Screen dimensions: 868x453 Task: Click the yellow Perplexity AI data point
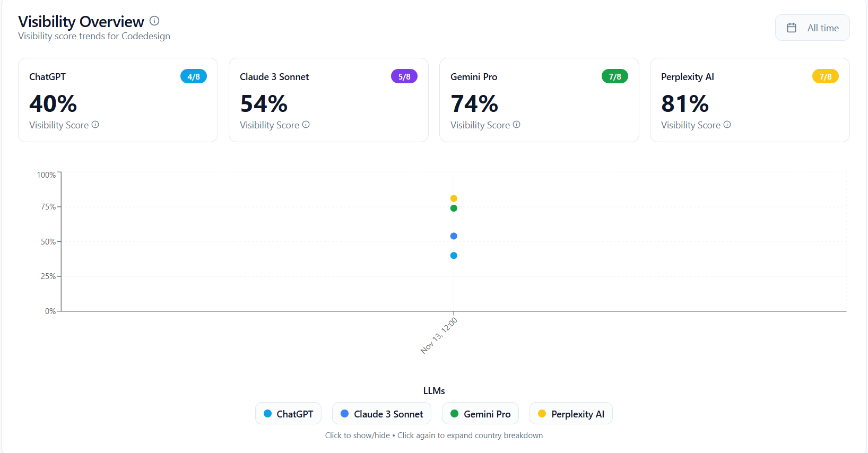point(454,198)
